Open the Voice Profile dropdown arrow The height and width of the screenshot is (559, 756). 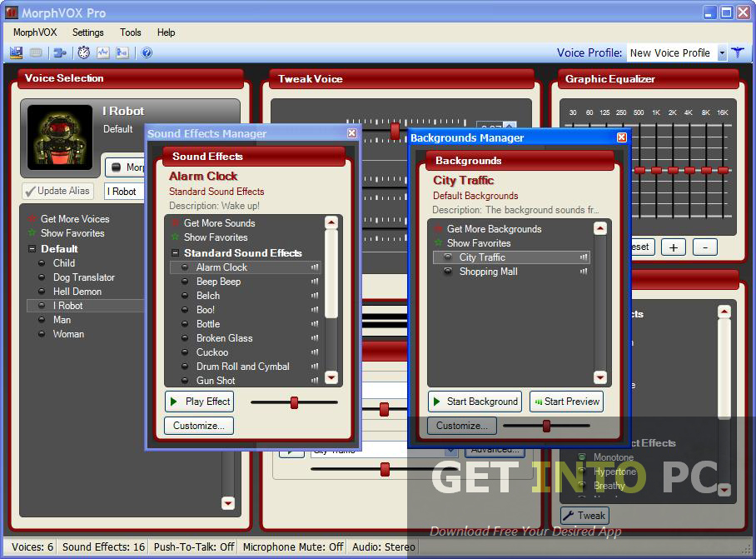point(722,53)
